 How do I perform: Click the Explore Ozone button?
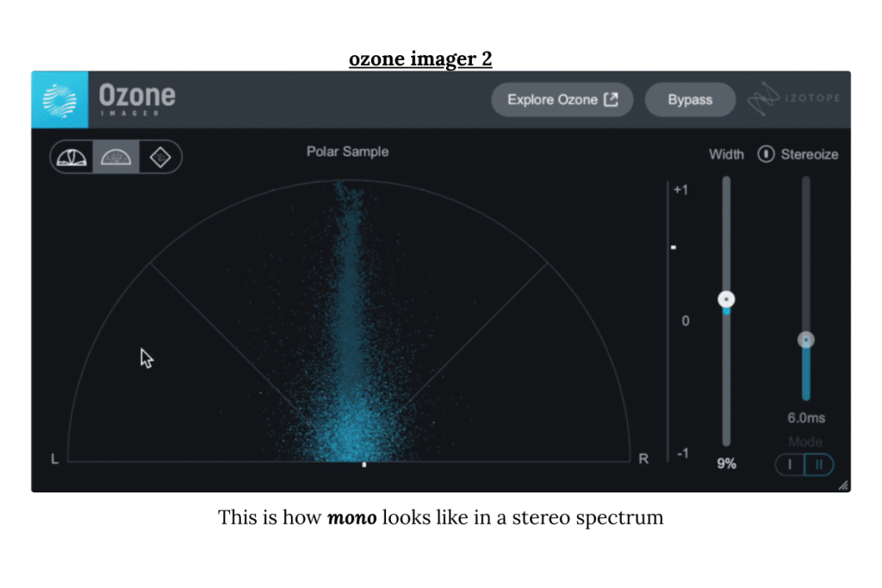tap(562, 99)
